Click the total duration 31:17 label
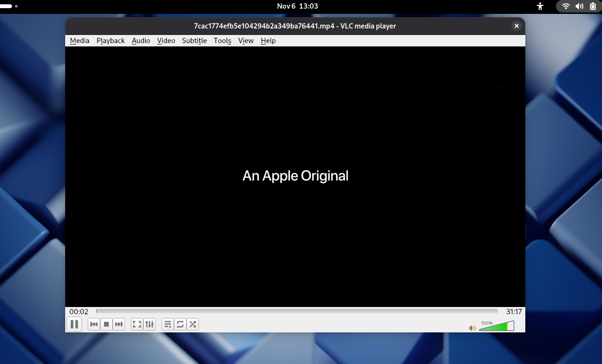The image size is (602, 364). pyautogui.click(x=514, y=312)
